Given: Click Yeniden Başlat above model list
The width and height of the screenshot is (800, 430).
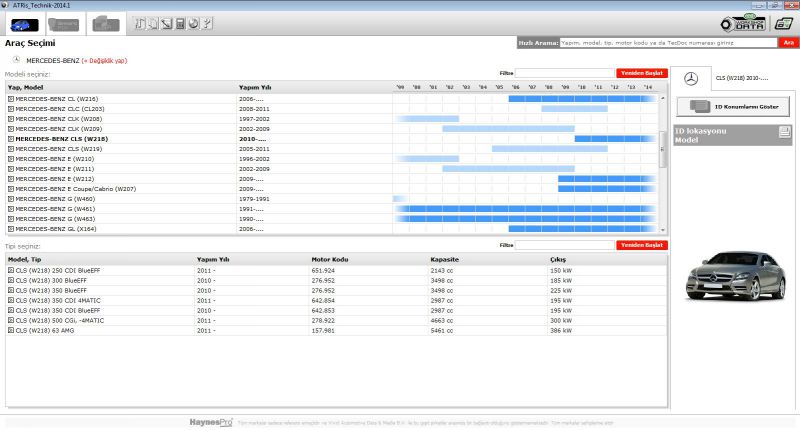Looking at the screenshot, I should (x=642, y=73).
